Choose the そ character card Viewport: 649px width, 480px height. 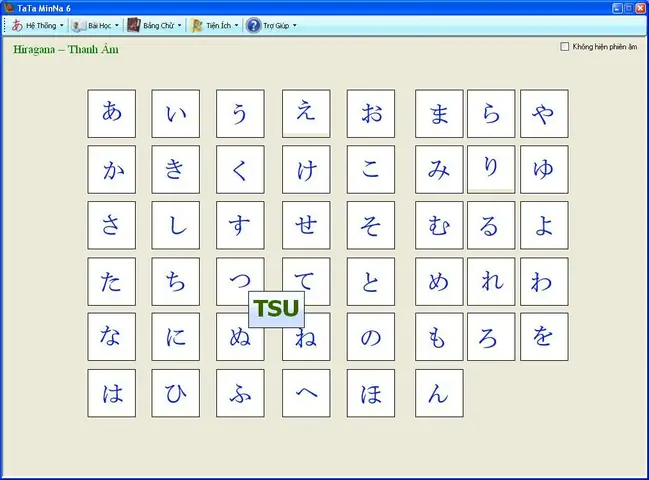coord(371,226)
